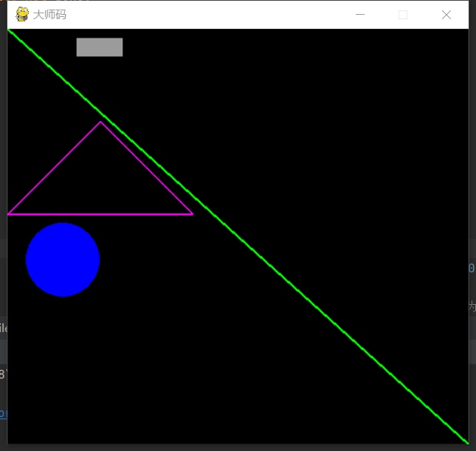Click the window title text 大师码
Viewport: 476px width, 451px height.
pyautogui.click(x=49, y=15)
